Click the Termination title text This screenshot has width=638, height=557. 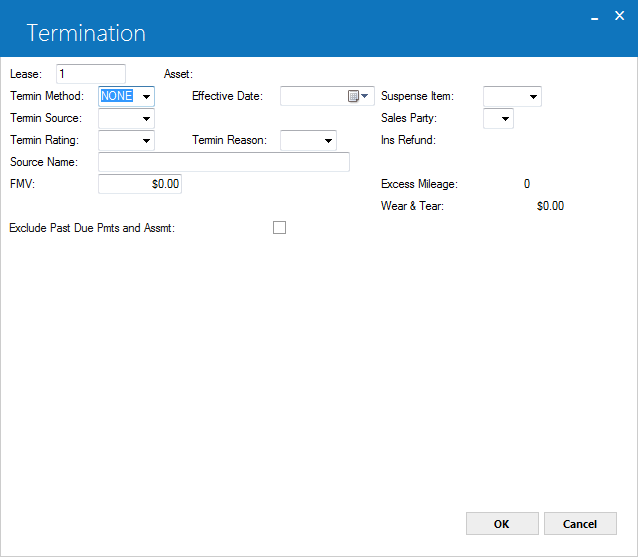click(86, 33)
